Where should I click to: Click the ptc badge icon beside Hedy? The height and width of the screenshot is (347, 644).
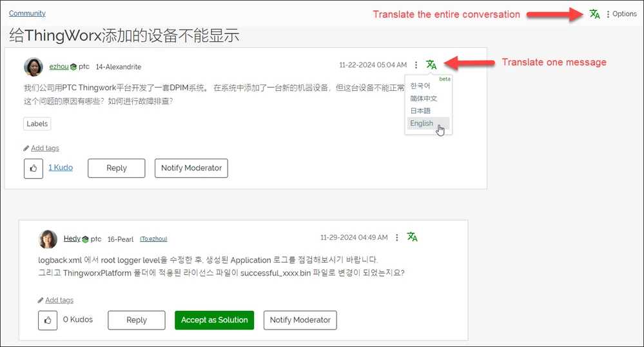click(x=86, y=239)
